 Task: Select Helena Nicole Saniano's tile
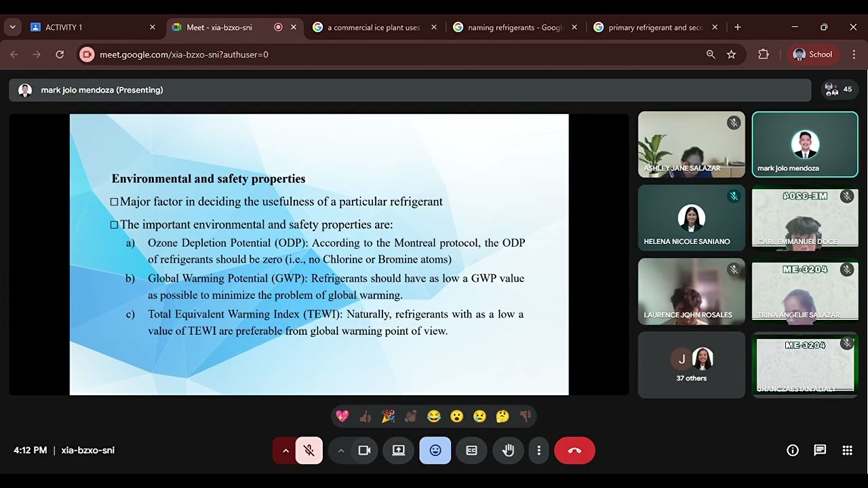click(x=691, y=218)
